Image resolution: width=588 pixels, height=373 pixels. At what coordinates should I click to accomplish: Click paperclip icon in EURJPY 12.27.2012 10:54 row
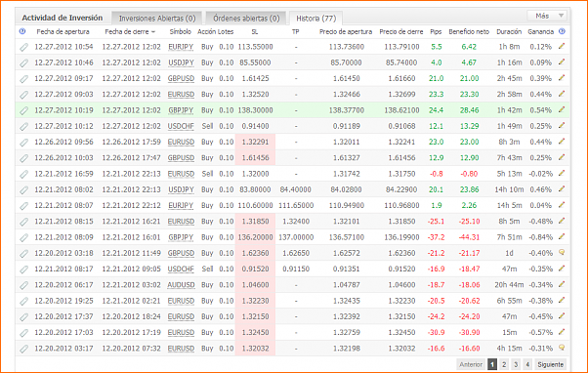[x=24, y=47]
